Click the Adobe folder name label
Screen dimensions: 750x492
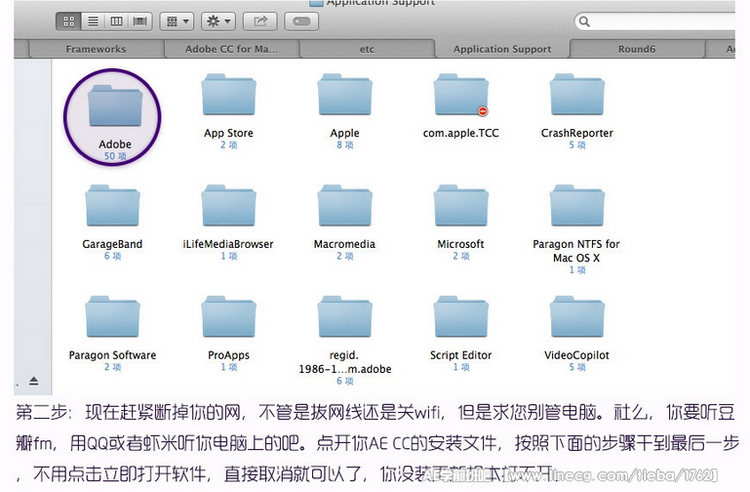coord(115,144)
